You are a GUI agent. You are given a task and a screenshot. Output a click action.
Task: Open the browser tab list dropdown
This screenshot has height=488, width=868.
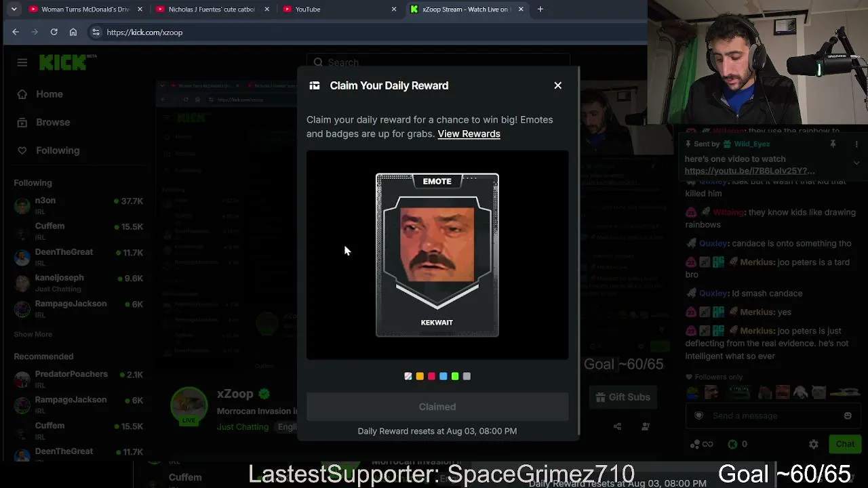click(x=14, y=9)
